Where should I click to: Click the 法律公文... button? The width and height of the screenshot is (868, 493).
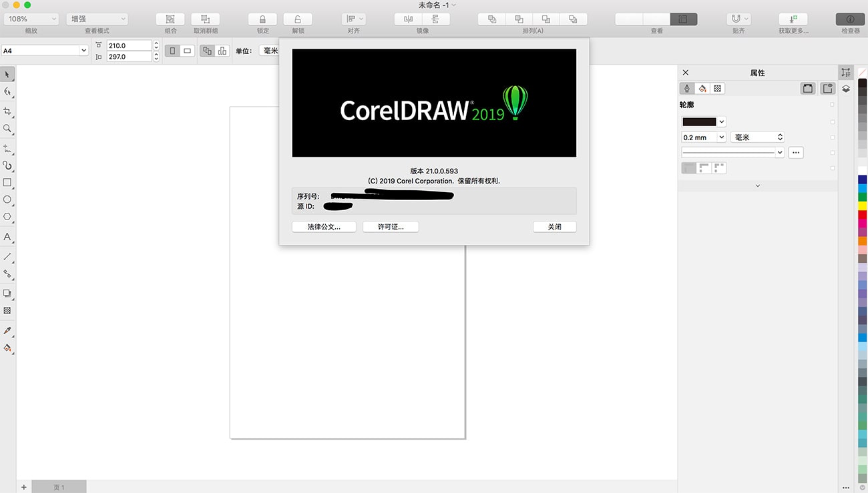coord(324,227)
